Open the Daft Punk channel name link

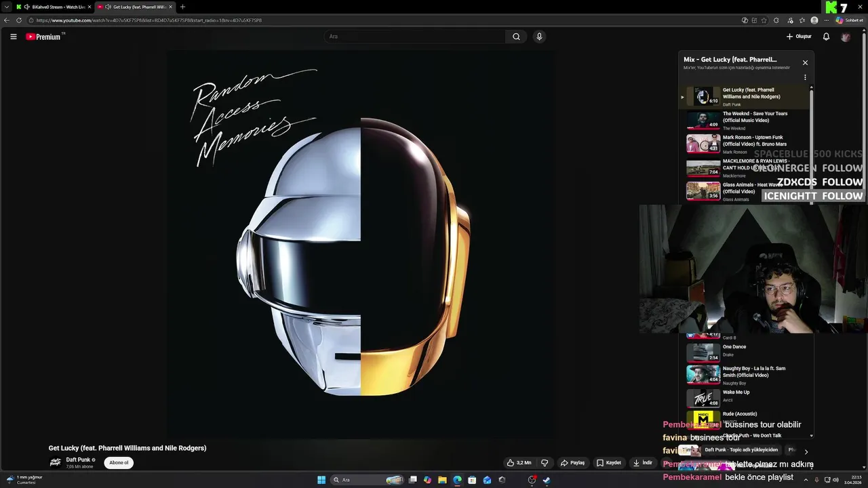[78, 460]
